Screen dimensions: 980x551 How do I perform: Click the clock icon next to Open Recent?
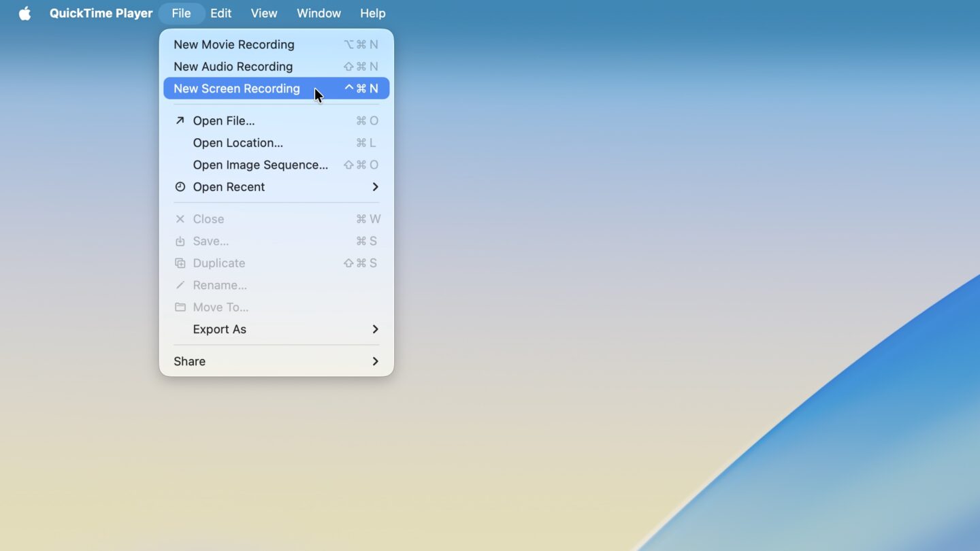(x=180, y=186)
